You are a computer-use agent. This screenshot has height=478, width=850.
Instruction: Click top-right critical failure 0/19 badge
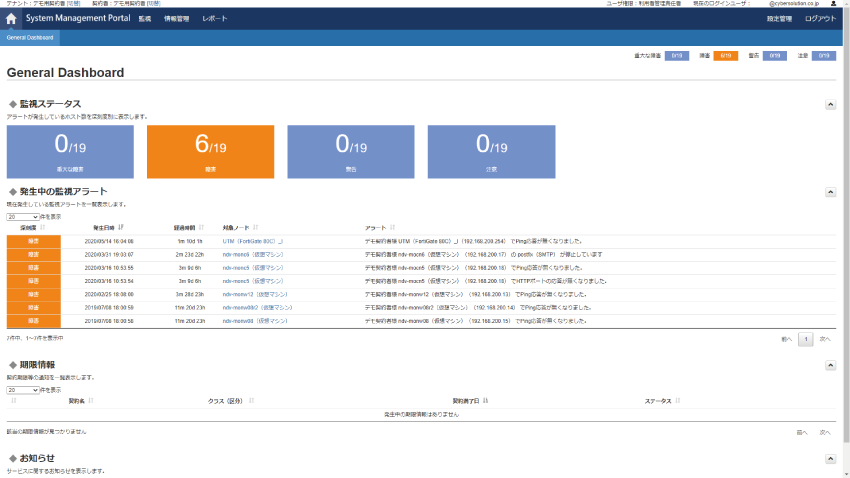click(x=677, y=56)
